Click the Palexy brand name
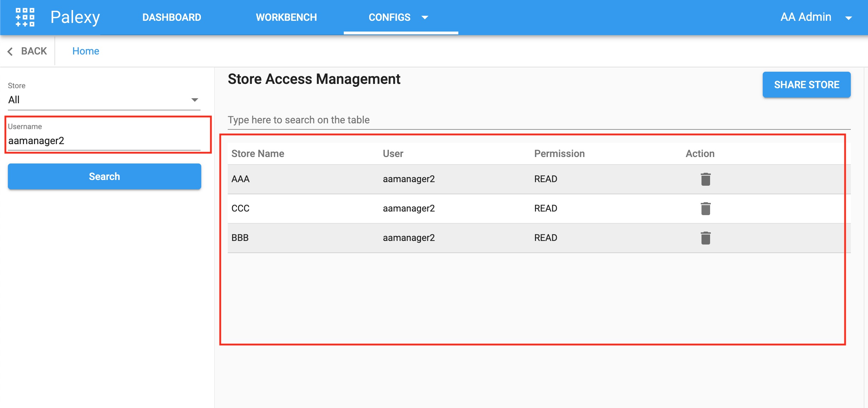 coord(75,17)
